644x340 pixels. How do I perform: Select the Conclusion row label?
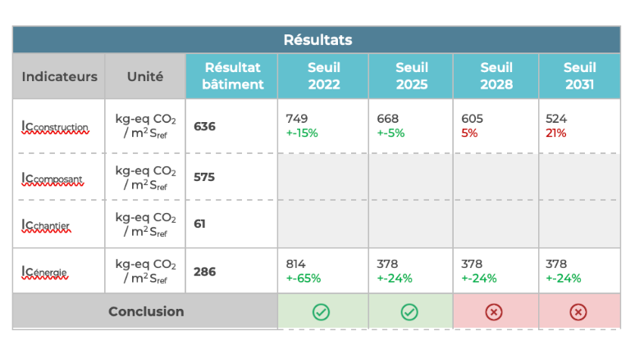(146, 311)
